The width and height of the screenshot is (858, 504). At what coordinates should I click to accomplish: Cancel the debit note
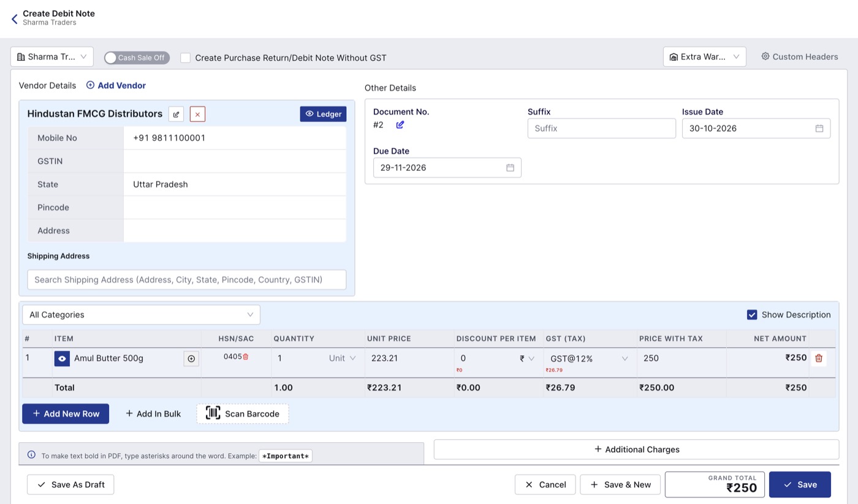coord(545,484)
